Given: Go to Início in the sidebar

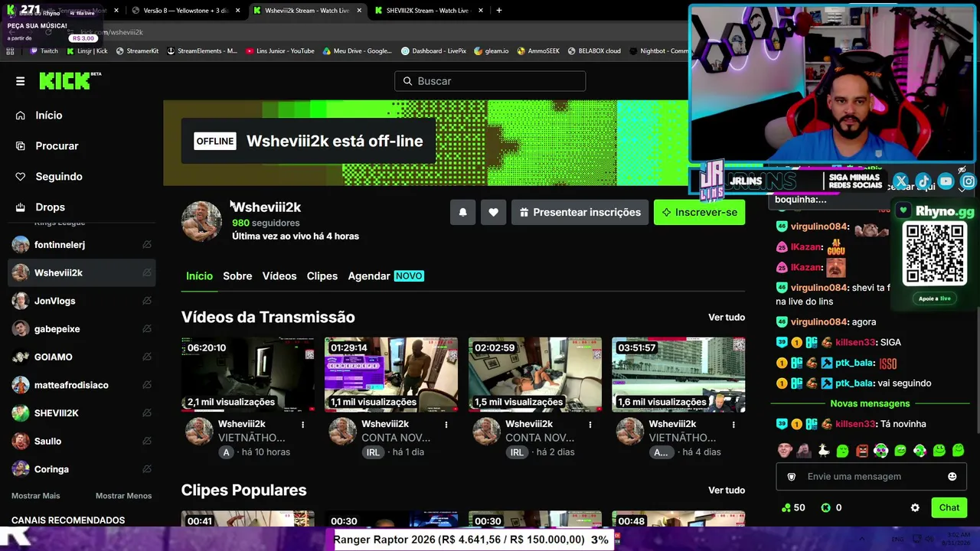Looking at the screenshot, I should (x=48, y=116).
